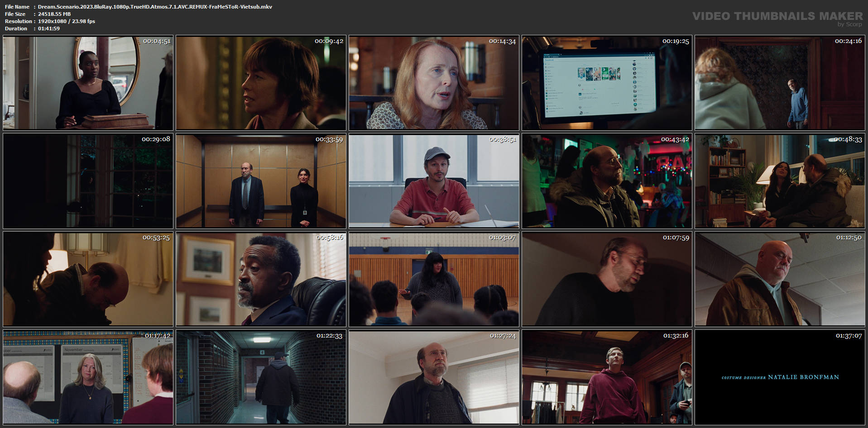Click the NATALIE BRONFMAN credit text
This screenshot has width=868, height=428.
(x=804, y=377)
